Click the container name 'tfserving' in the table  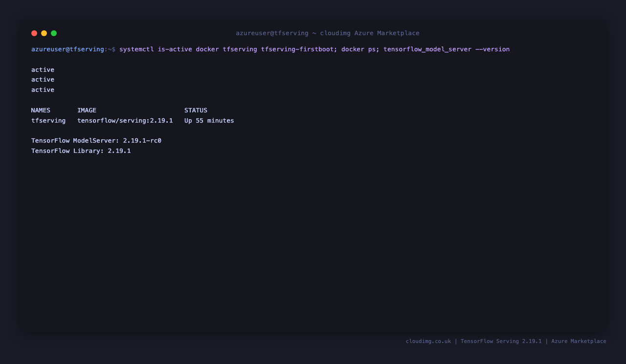point(48,121)
